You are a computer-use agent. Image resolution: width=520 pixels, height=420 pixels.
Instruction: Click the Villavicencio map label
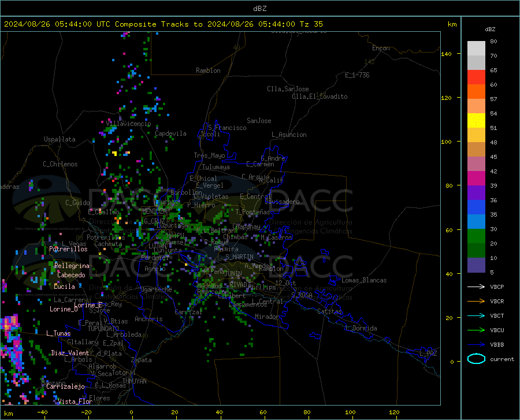[128, 124]
